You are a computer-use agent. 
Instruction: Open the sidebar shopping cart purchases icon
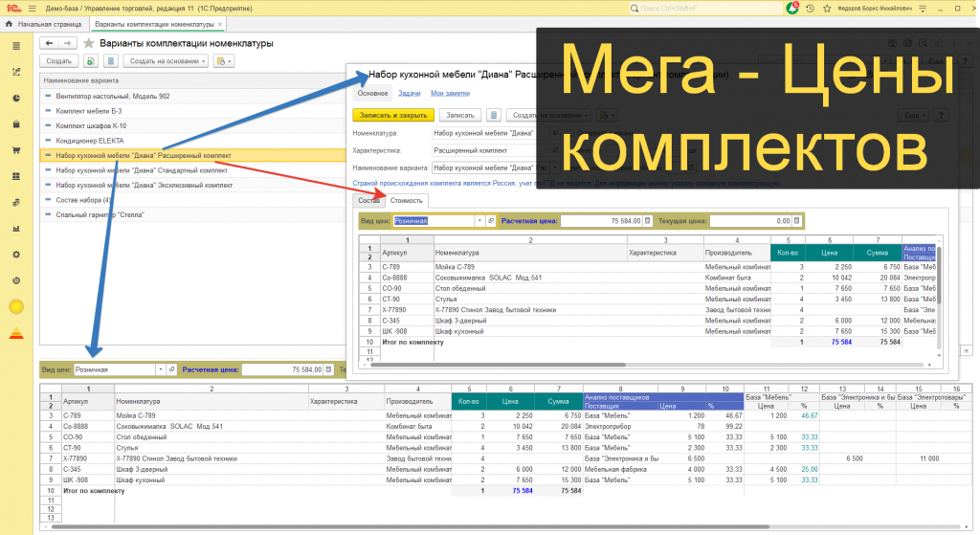[x=16, y=150]
